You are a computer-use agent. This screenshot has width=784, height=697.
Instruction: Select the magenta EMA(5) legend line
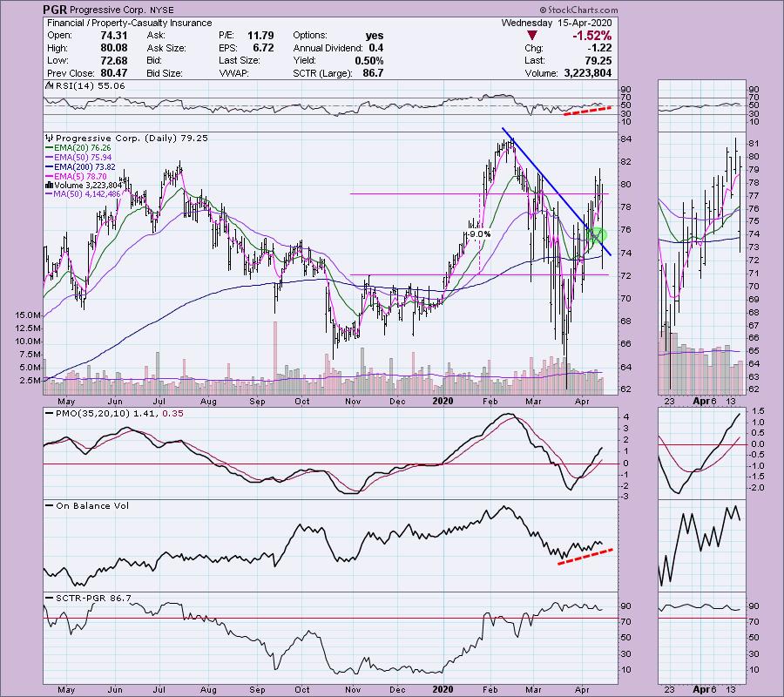click(50, 177)
